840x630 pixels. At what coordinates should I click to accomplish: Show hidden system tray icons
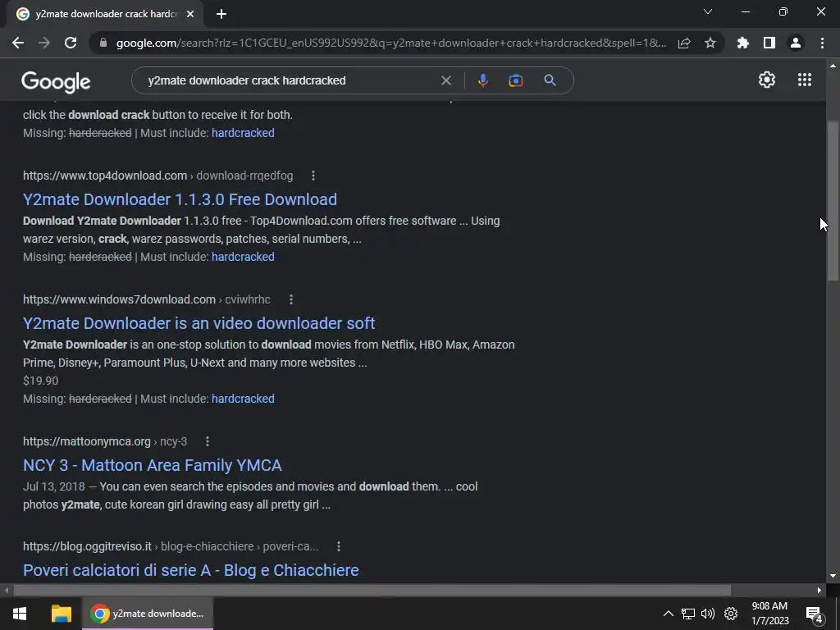click(x=668, y=614)
